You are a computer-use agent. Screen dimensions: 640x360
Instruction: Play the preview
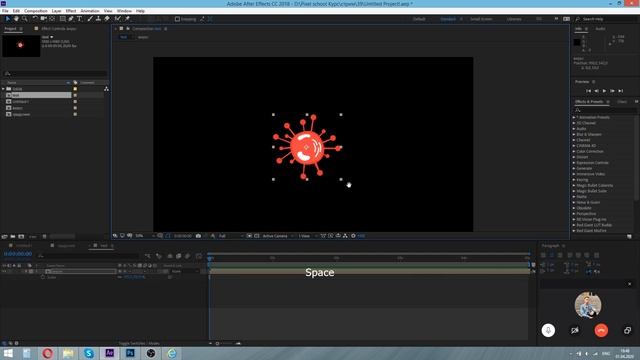pyautogui.click(x=604, y=91)
